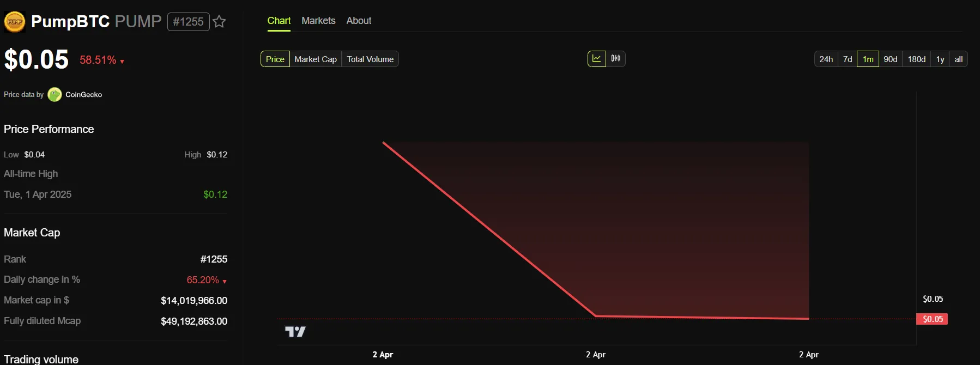Click the High $0.12 value

coord(217,155)
